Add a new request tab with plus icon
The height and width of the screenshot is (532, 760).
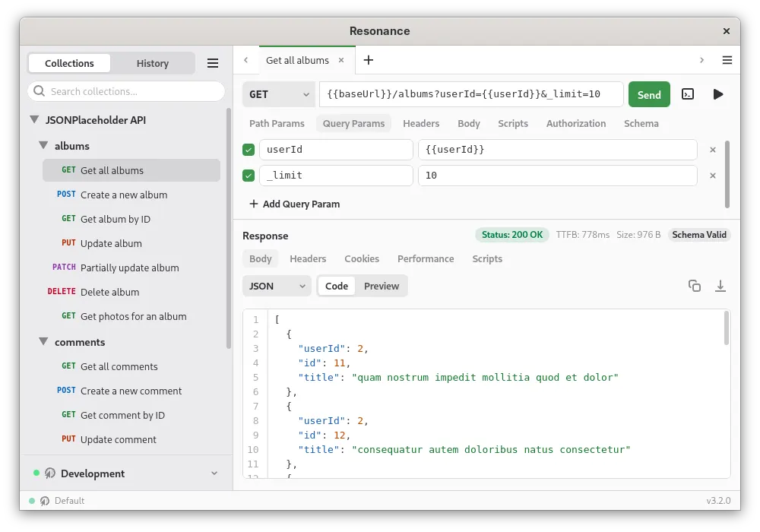coord(369,60)
